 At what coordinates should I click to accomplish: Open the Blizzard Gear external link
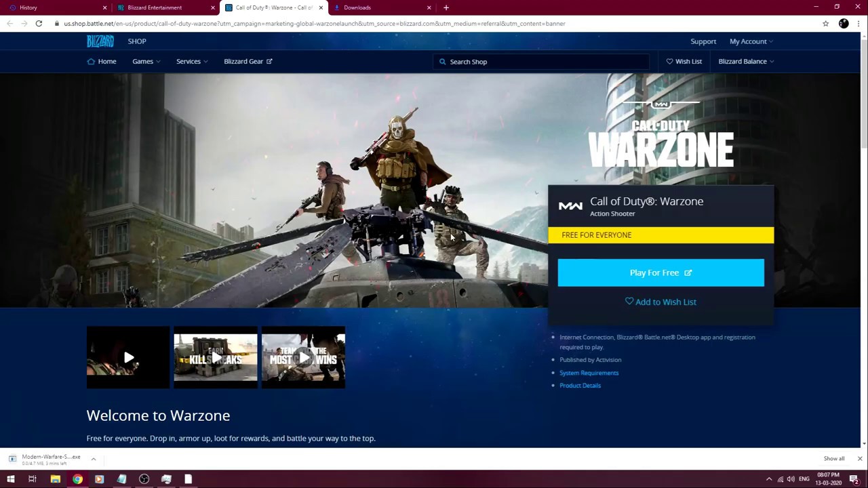[x=248, y=62]
